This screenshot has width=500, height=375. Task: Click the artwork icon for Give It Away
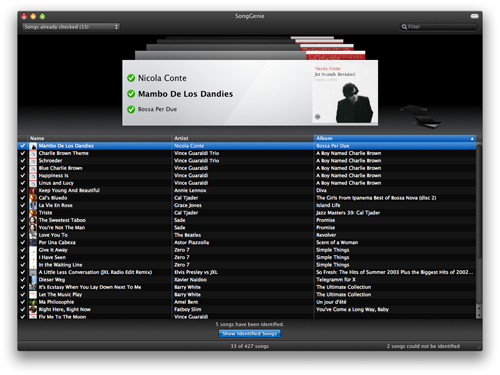[33, 250]
